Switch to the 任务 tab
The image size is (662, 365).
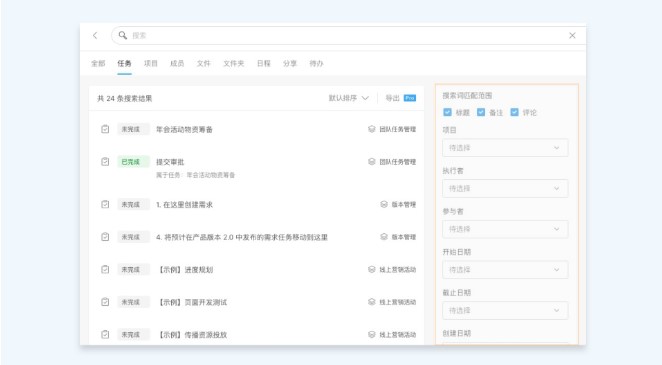tap(124, 63)
